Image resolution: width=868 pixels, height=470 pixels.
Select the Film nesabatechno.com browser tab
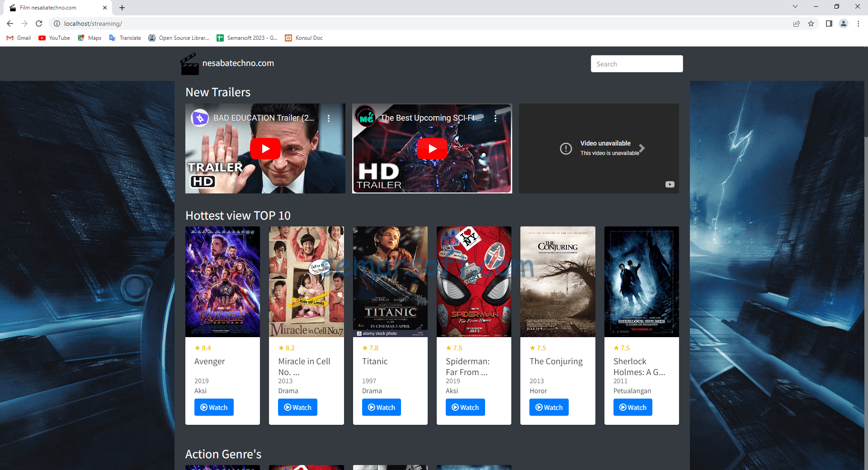coord(54,7)
